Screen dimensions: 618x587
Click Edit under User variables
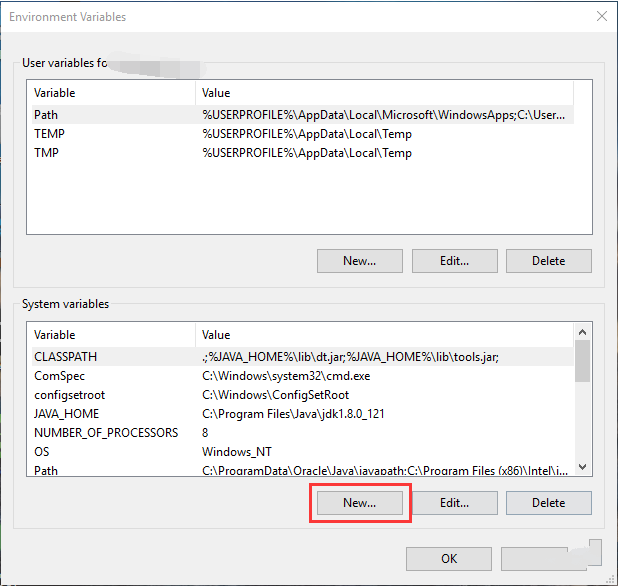click(454, 261)
